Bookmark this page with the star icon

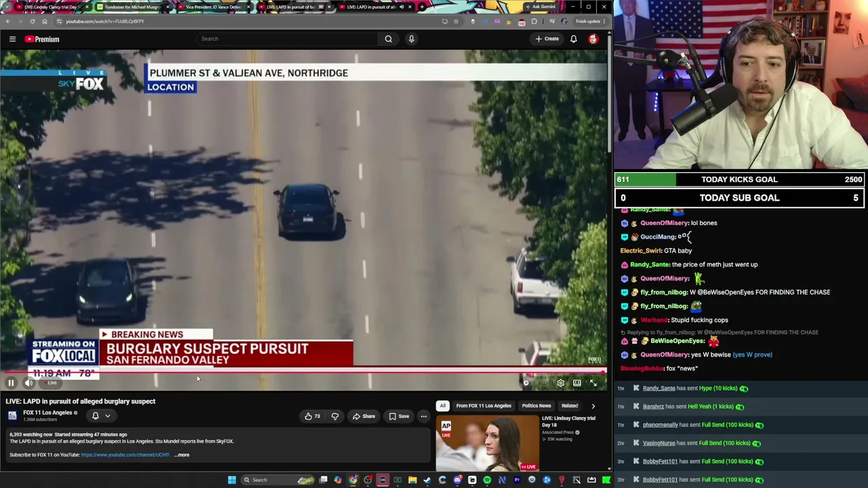[456, 22]
